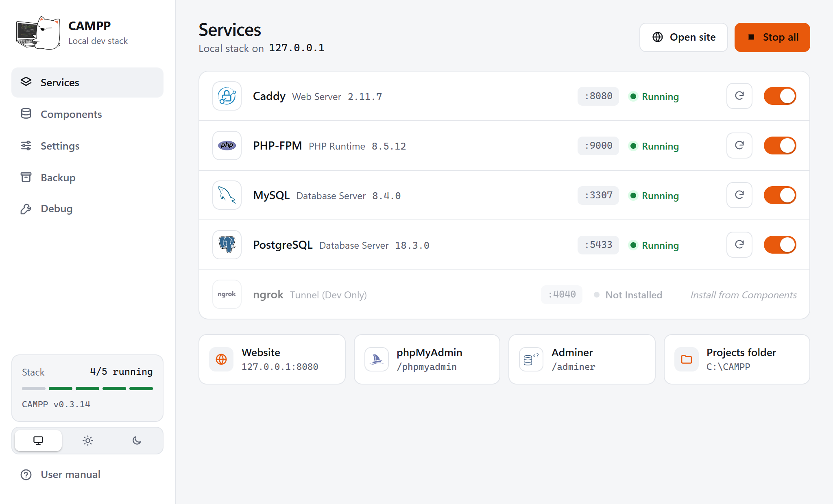Click the PostgreSQL elephant icon
Screen dimensions: 833x504
point(227,245)
